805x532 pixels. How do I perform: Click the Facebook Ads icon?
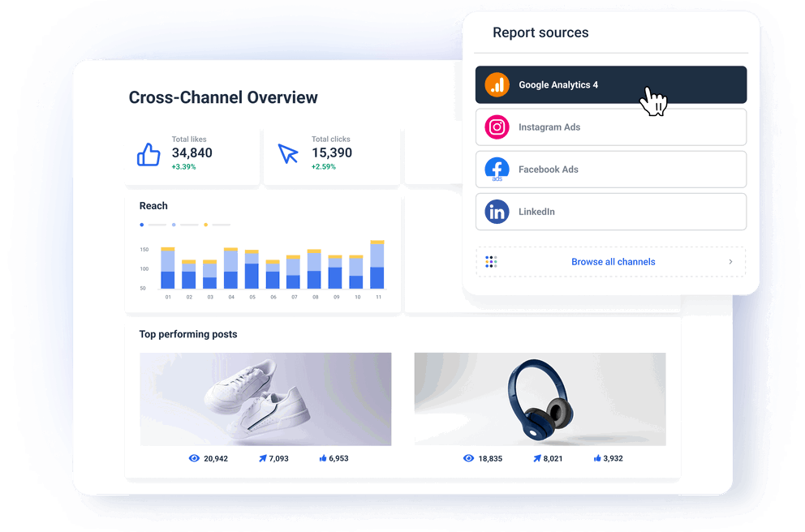coord(497,169)
